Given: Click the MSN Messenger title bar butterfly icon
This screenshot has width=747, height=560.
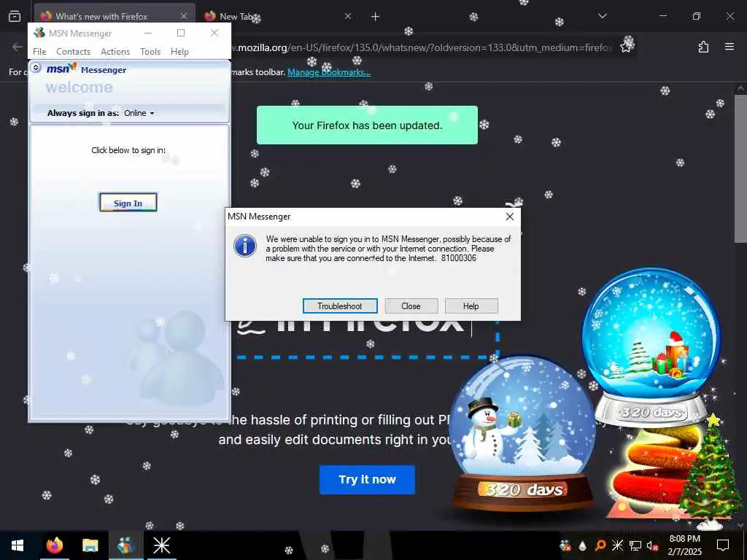Looking at the screenshot, I should tap(39, 33).
